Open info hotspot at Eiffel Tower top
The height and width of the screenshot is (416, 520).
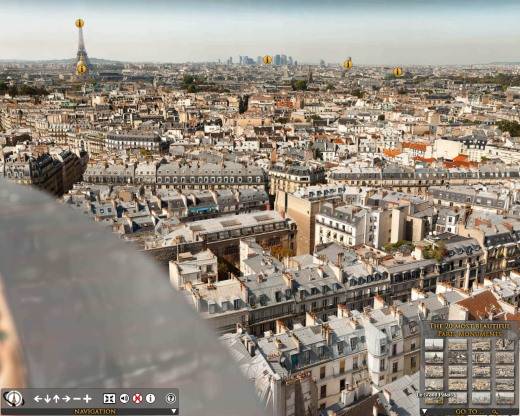[79, 23]
